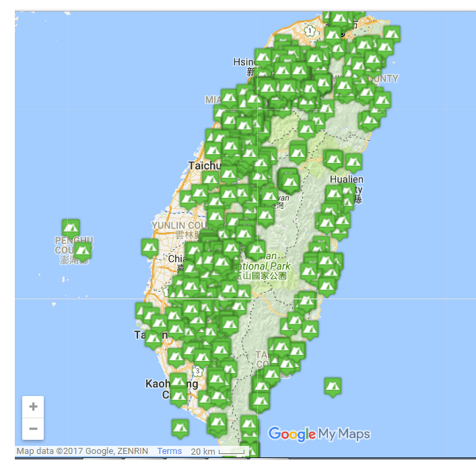The width and height of the screenshot is (476, 460).
Task: Click the Kaohsiung city label
Action: [158, 384]
